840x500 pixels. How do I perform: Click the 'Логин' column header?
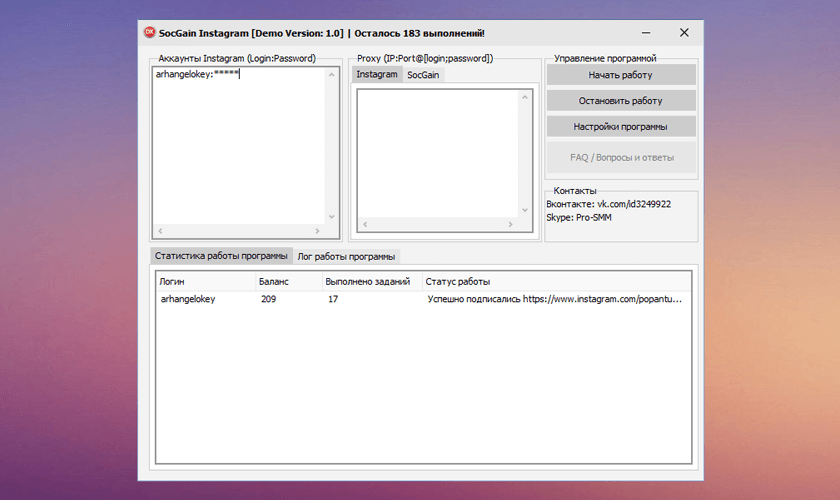[x=206, y=281]
